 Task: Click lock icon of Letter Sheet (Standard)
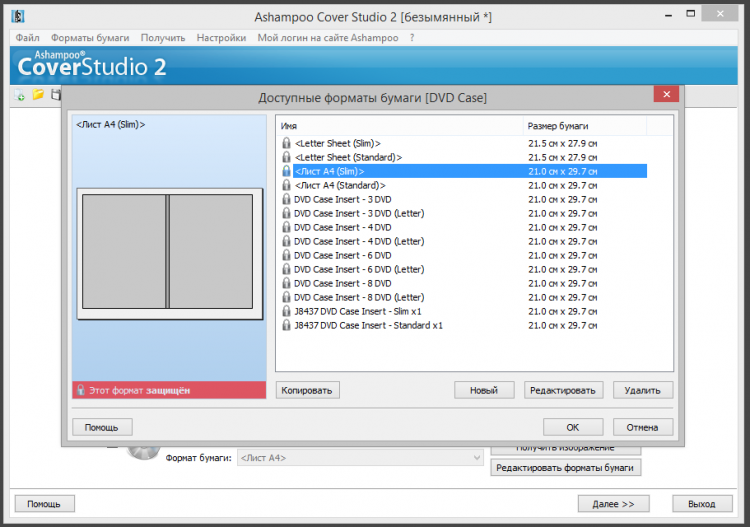coord(286,157)
